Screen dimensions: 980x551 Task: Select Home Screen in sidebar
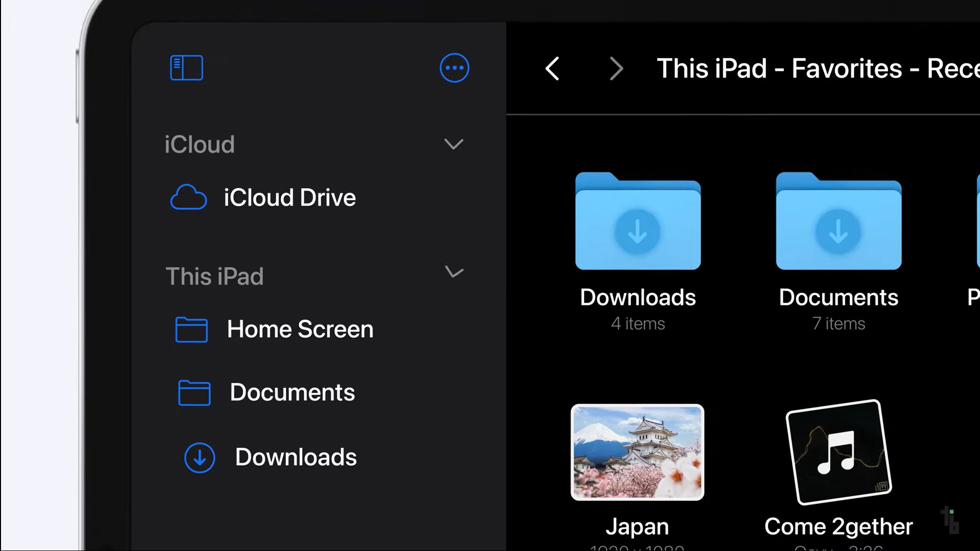coord(300,329)
